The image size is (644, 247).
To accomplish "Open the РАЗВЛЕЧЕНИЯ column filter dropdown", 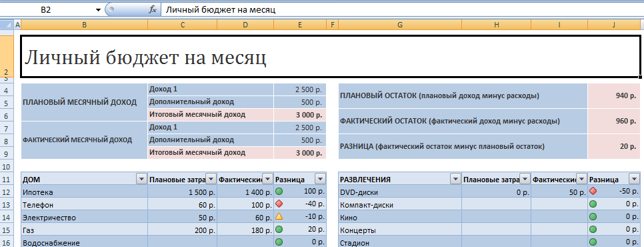I will pos(455,179).
